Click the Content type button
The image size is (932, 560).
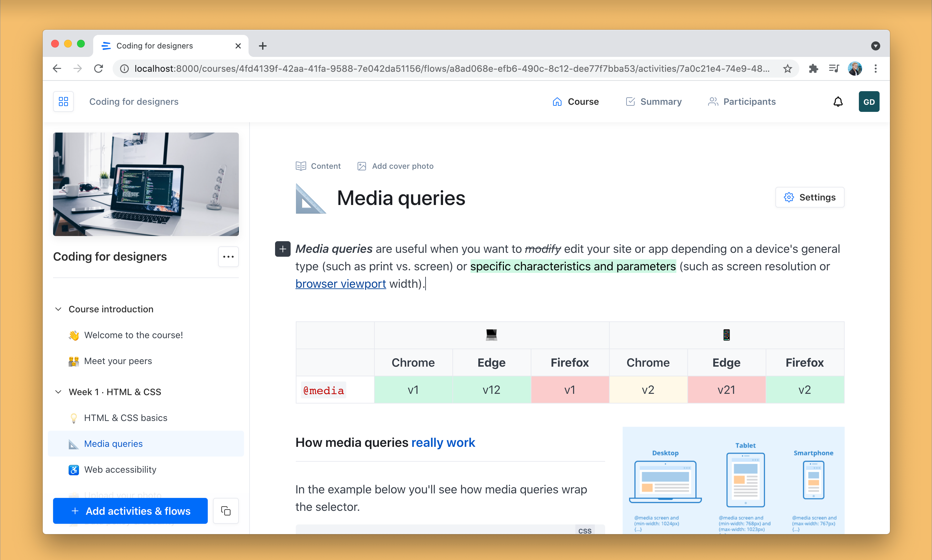click(x=318, y=166)
